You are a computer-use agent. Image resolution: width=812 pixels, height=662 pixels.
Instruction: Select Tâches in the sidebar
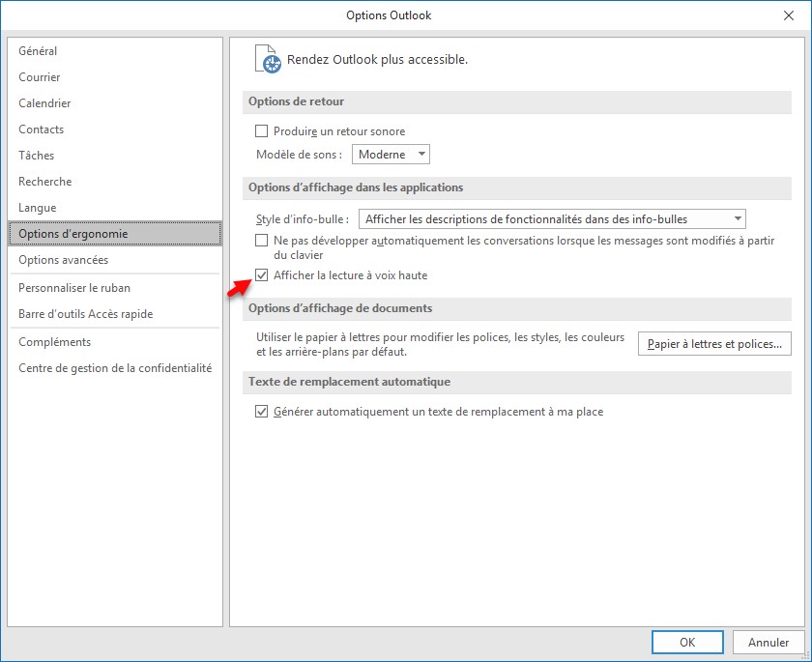pyautogui.click(x=37, y=156)
